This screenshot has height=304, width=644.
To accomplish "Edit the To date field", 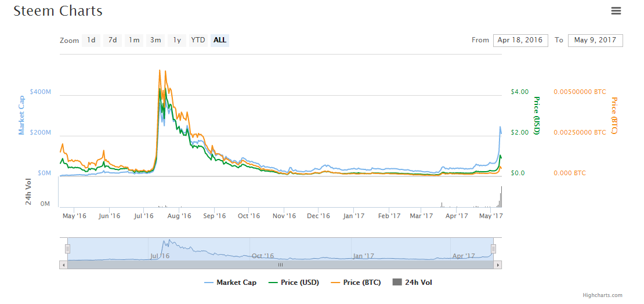I will click(x=595, y=40).
